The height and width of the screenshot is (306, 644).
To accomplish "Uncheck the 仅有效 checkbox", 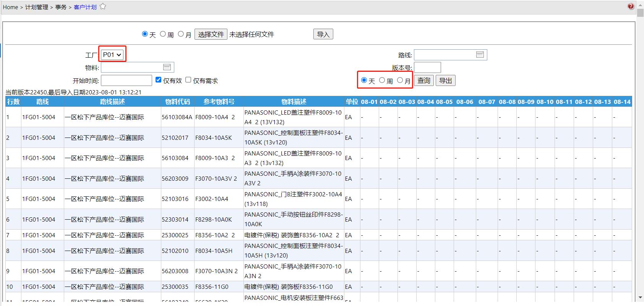I will coord(159,80).
